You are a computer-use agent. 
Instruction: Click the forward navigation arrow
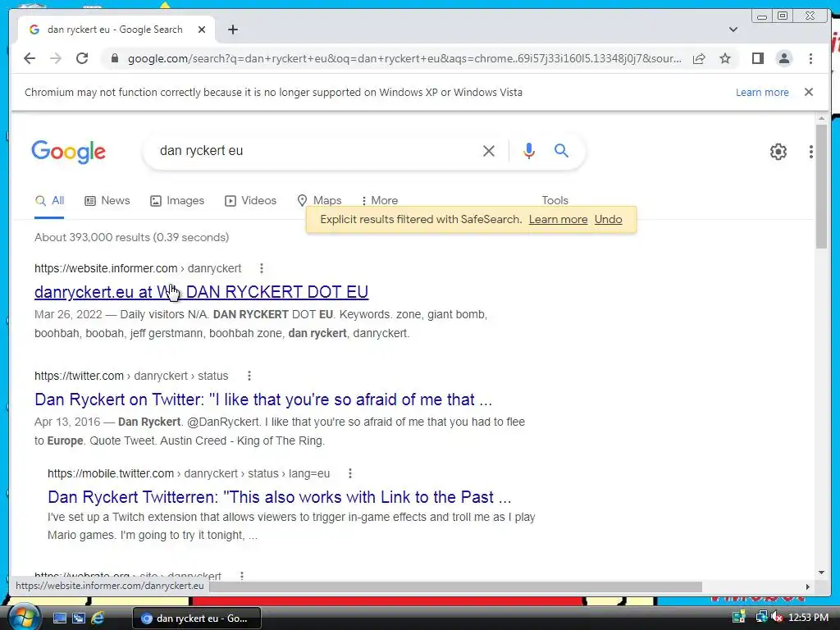pos(56,58)
